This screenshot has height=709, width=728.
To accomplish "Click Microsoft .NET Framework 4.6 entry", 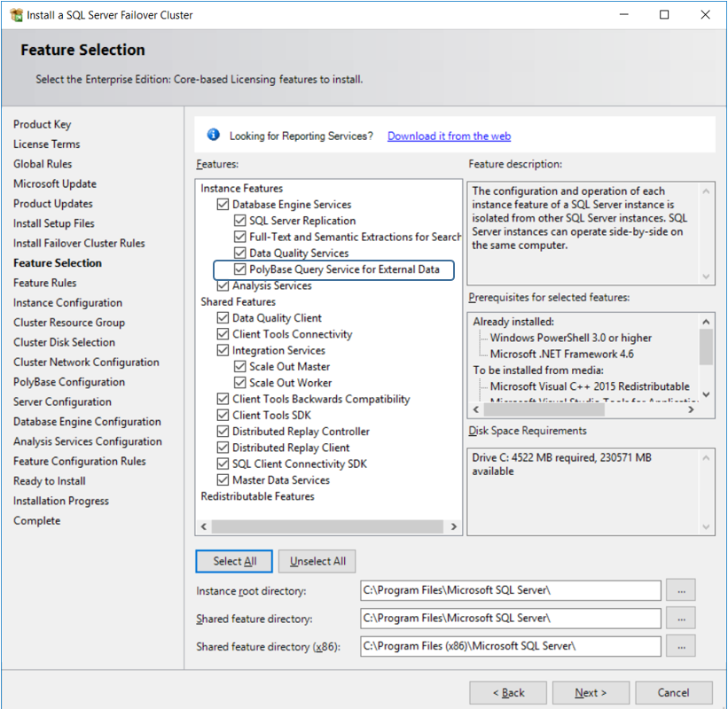I will click(562, 354).
